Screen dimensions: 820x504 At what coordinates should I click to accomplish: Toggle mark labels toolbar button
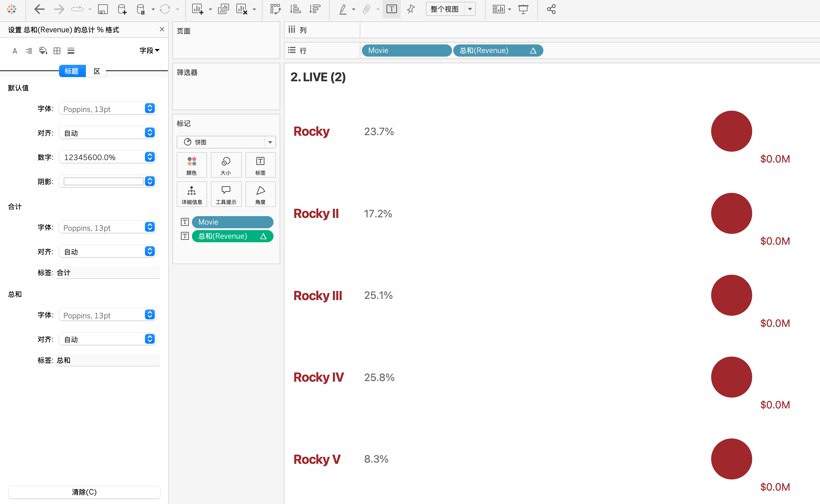pyautogui.click(x=391, y=9)
